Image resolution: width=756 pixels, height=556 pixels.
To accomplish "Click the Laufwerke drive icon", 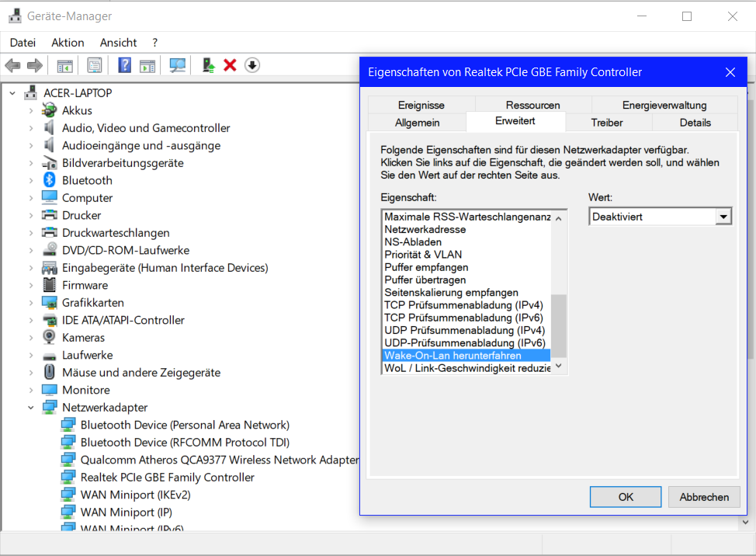I will pos(49,357).
